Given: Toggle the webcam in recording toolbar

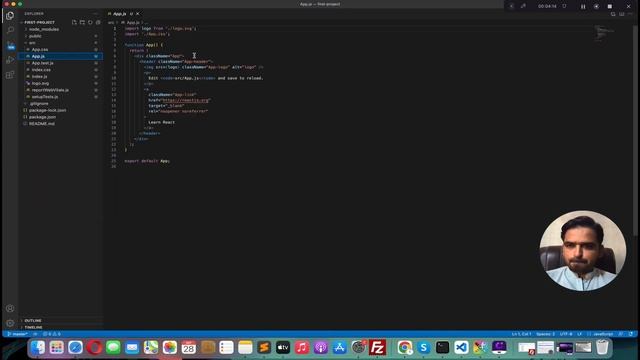Looking at the screenshot, I should click(596, 7).
